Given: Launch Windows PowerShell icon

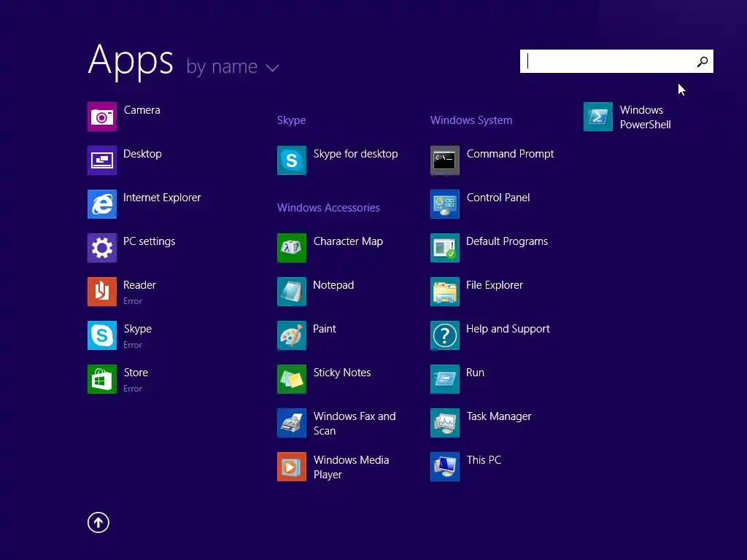Looking at the screenshot, I should pos(598,116).
